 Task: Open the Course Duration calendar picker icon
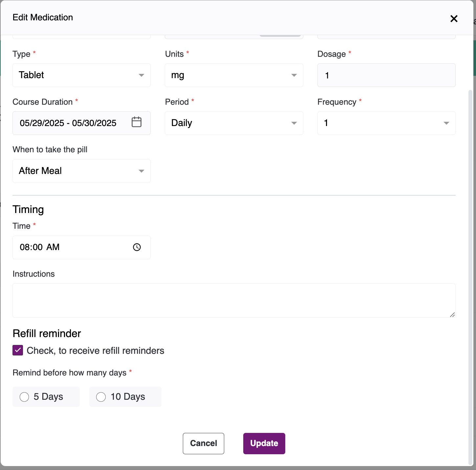point(136,122)
